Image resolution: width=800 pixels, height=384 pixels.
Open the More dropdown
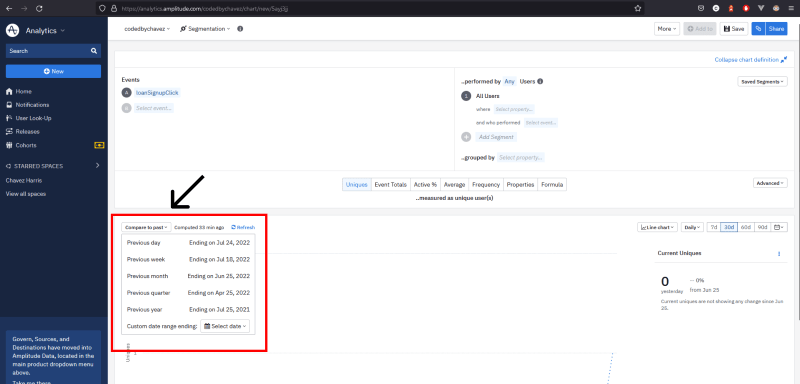667,29
